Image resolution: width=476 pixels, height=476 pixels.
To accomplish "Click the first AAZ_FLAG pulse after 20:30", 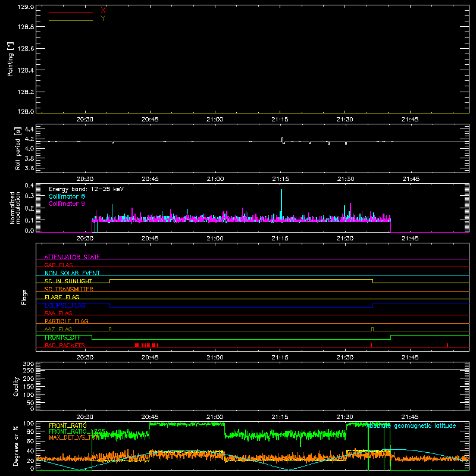I will [110, 330].
